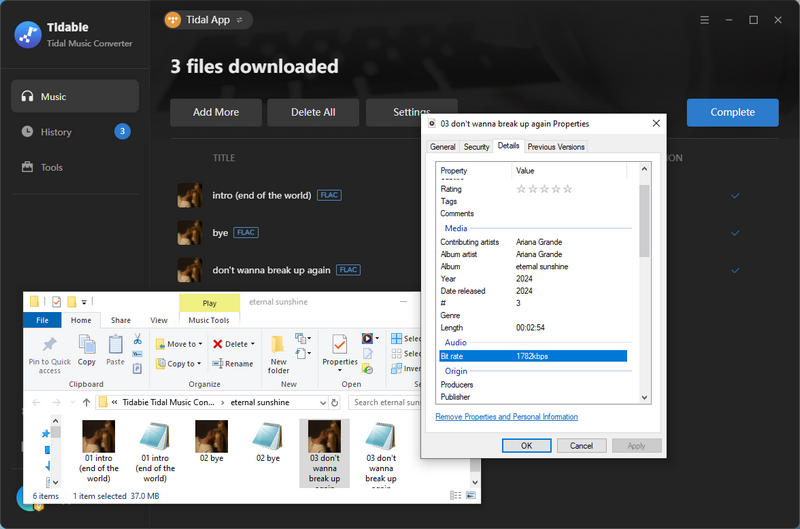This screenshot has height=529, width=800.
Task: Switch source via the Tidal App selector
Action: 208,20
